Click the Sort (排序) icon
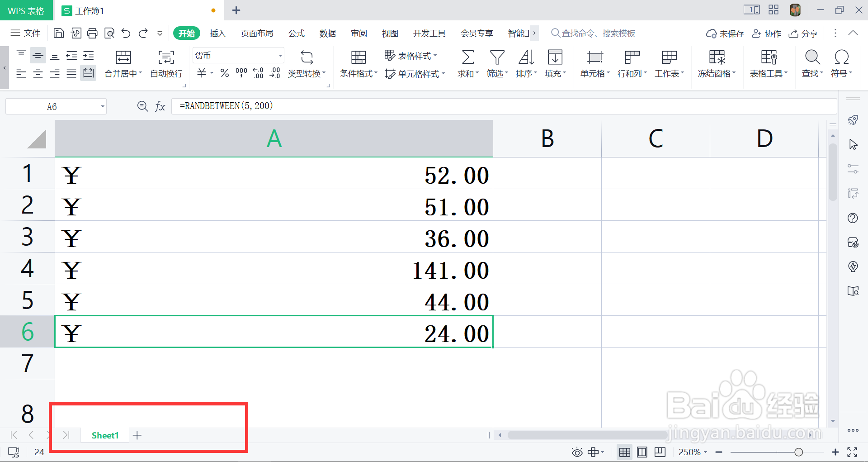 [526, 57]
